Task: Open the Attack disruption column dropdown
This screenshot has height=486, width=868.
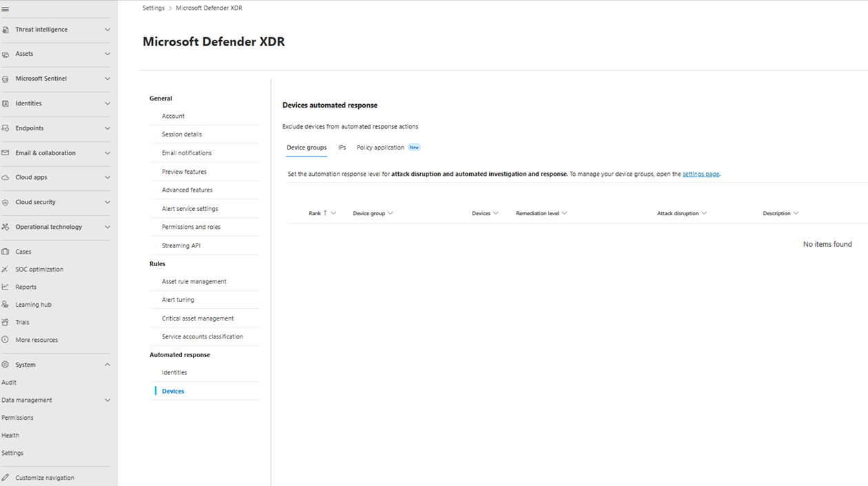Action: click(704, 214)
